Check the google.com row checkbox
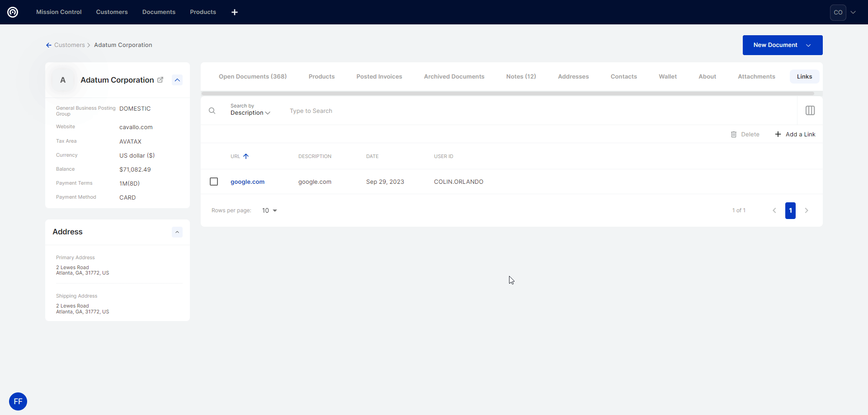 [214, 182]
